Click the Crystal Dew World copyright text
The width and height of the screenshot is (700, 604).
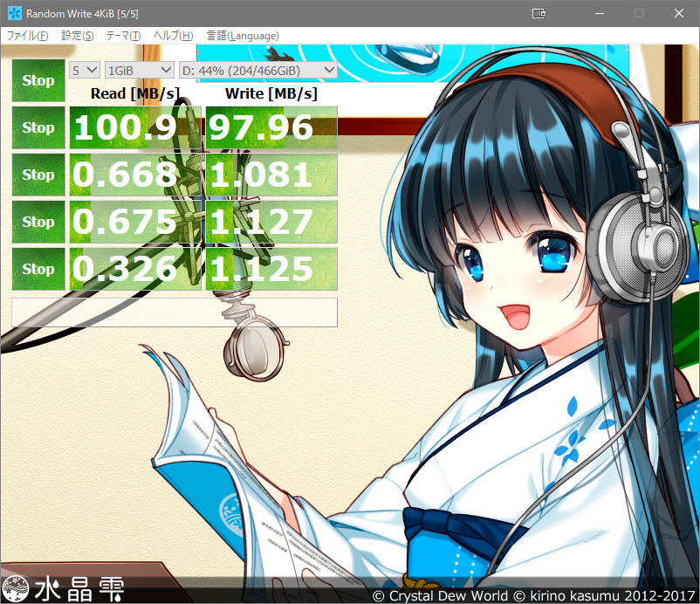tap(533, 595)
